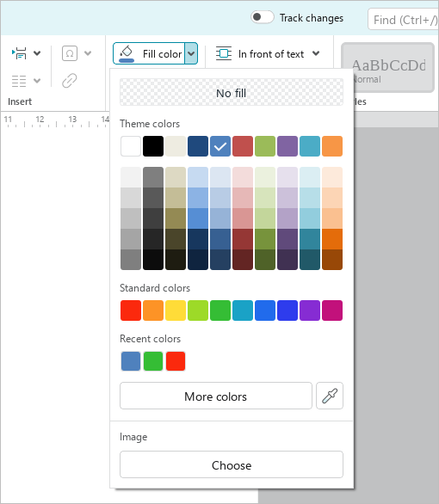Expand the symbol insert dropdown arrow

pyautogui.click(x=88, y=53)
